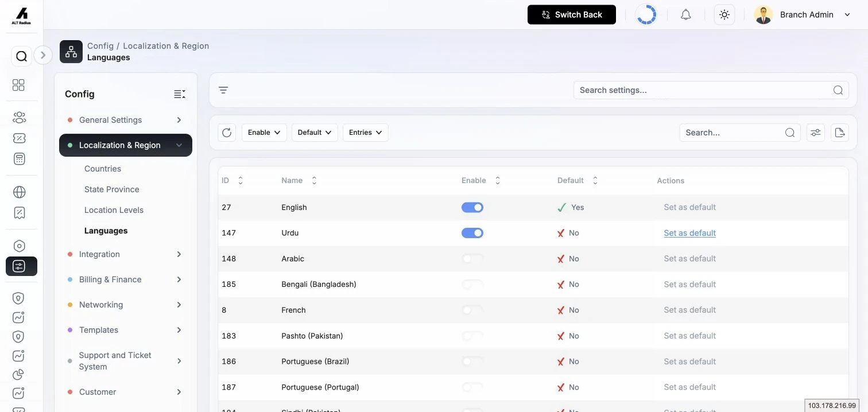Enable the Portuguese (Portugal) toggle
The height and width of the screenshot is (412, 868).
(472, 387)
